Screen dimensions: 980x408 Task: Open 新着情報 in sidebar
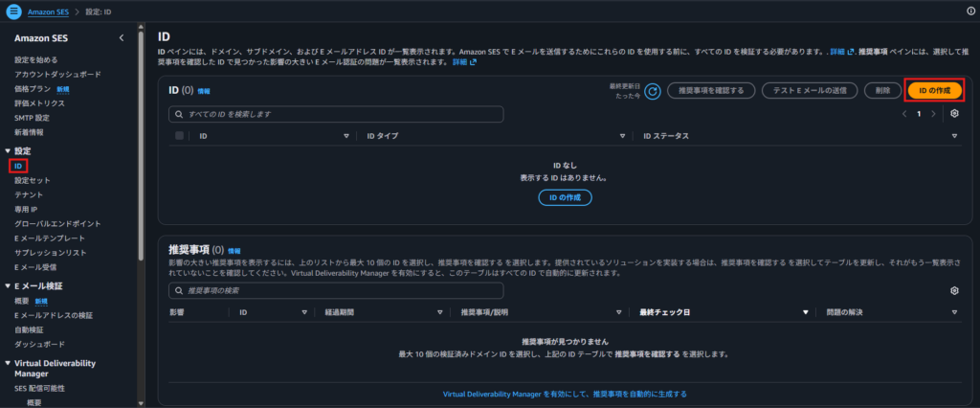pos(29,132)
